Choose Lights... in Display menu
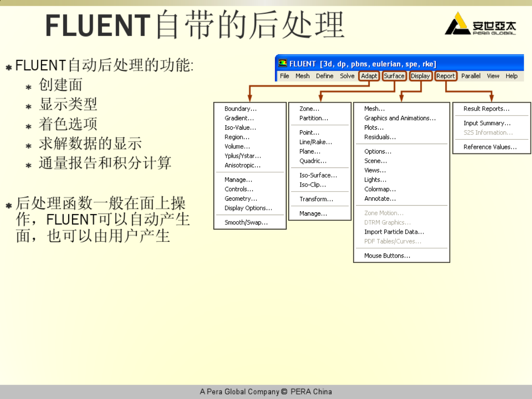 375,180
